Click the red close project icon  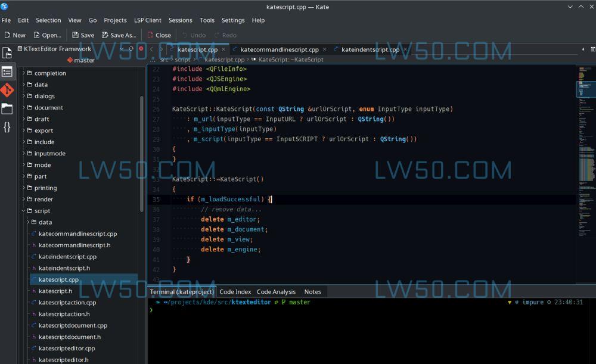point(141,49)
